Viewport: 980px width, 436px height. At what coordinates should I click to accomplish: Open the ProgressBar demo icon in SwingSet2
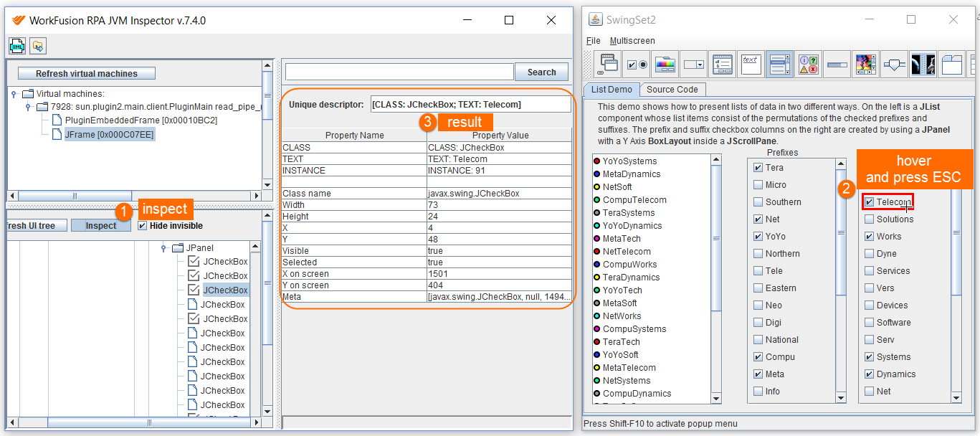click(x=837, y=65)
